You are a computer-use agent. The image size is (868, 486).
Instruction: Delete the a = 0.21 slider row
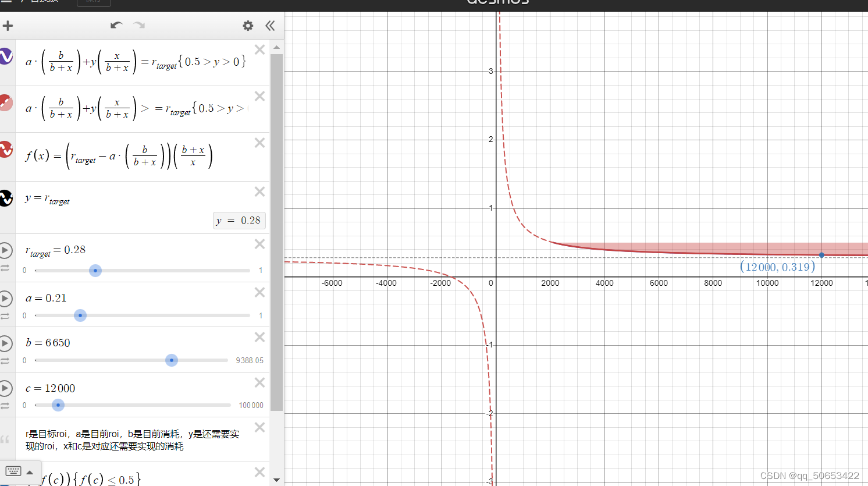coord(259,292)
